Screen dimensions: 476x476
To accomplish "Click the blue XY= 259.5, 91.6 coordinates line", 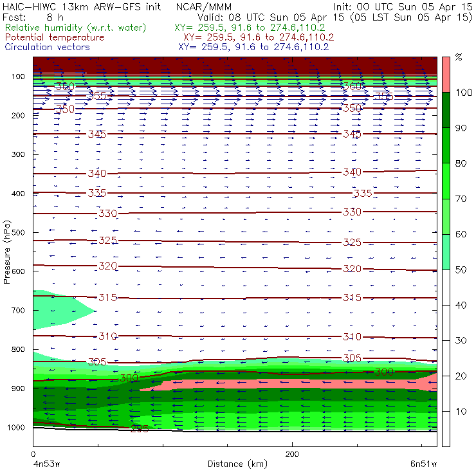I will click(253, 47).
